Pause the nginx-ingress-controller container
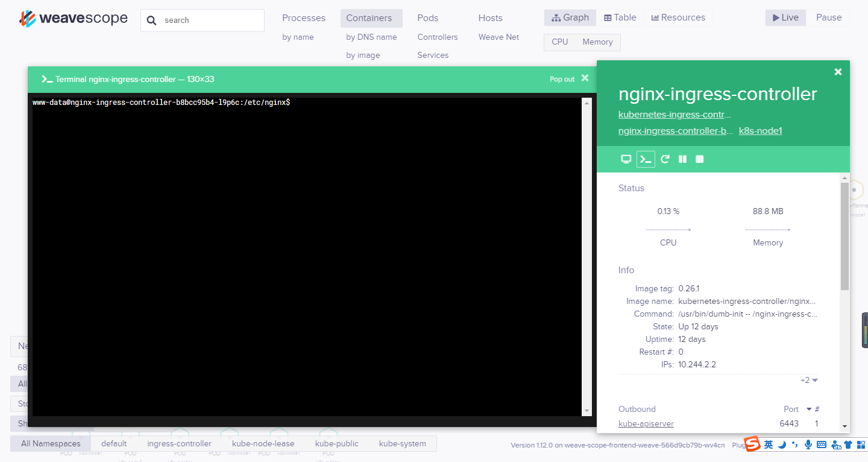 (x=682, y=159)
